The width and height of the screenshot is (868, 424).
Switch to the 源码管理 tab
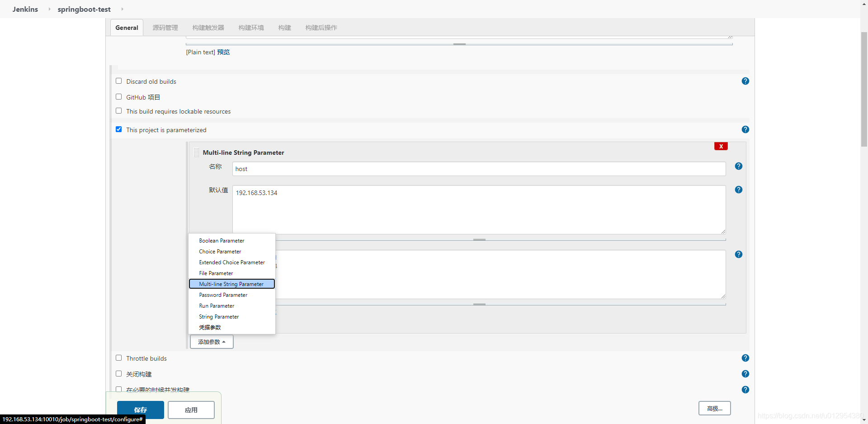coord(165,28)
